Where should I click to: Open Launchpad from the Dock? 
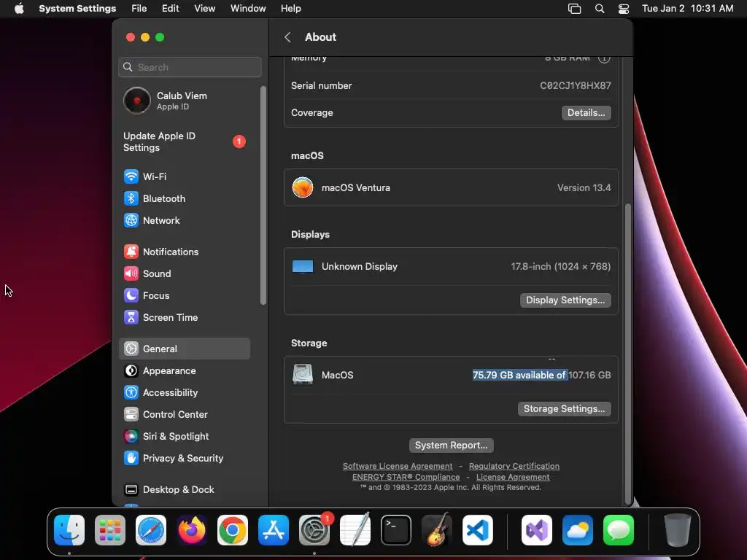(110, 530)
